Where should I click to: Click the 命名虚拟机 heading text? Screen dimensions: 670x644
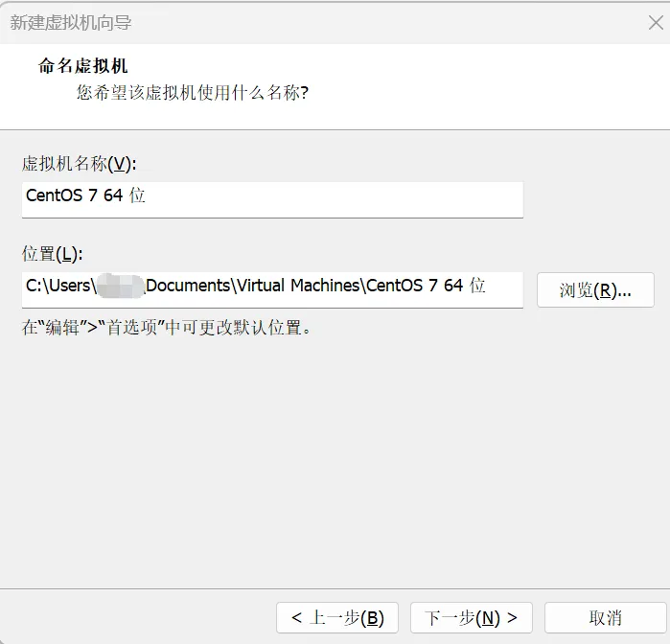[x=82, y=66]
